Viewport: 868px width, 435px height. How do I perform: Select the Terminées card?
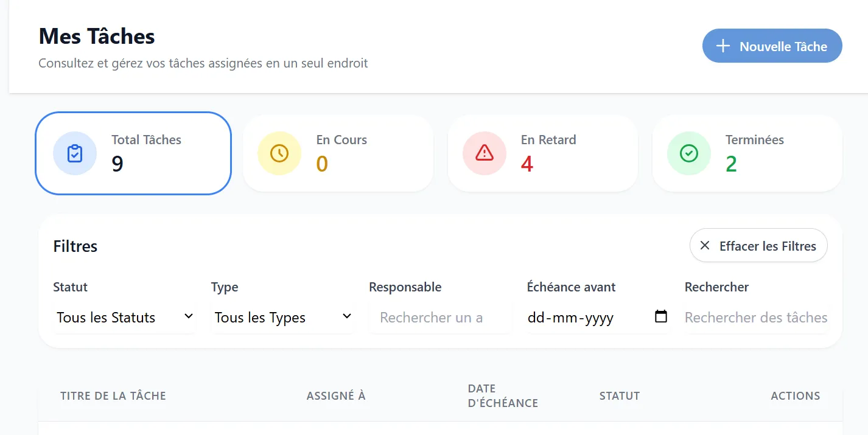click(x=747, y=153)
